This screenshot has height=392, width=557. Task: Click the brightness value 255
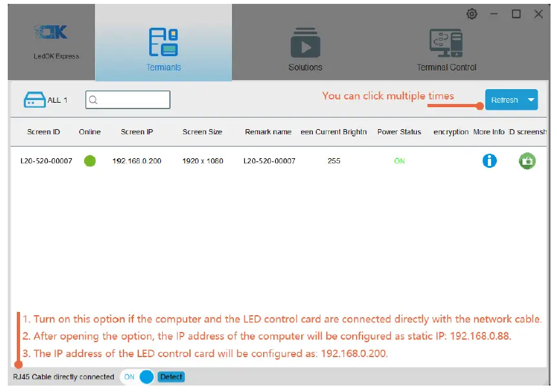[x=334, y=161]
